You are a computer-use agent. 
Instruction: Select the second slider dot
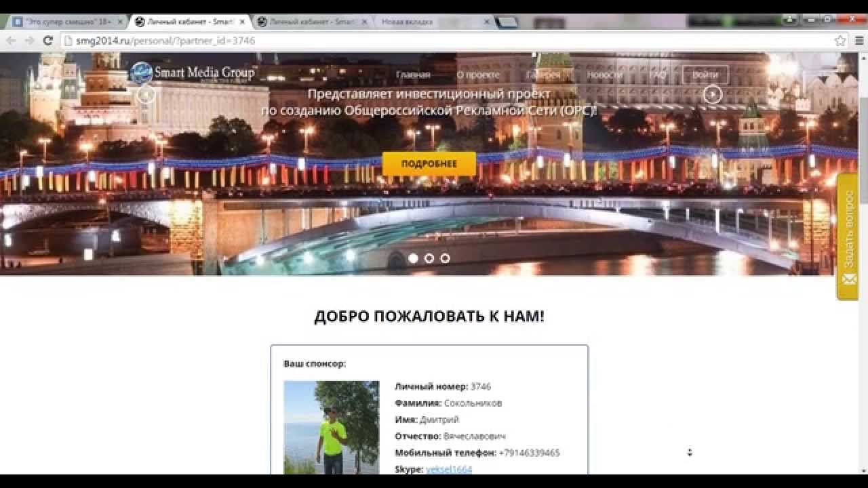[x=429, y=258]
